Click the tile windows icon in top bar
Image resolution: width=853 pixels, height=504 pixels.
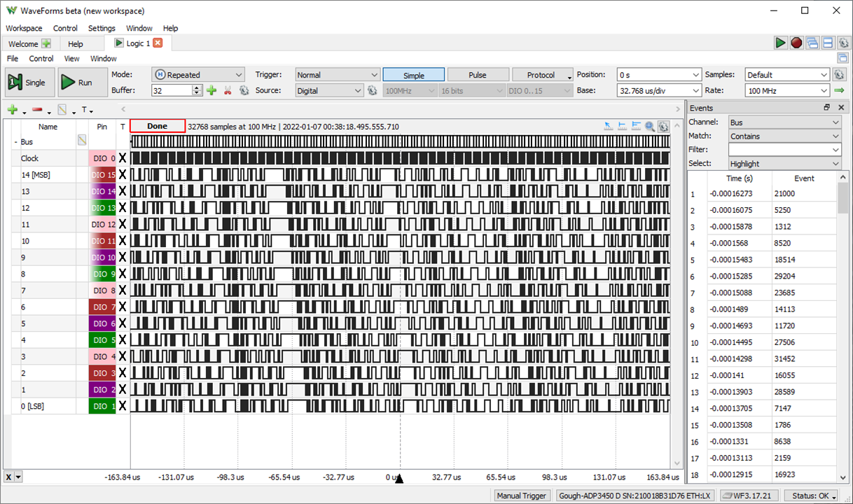click(828, 43)
